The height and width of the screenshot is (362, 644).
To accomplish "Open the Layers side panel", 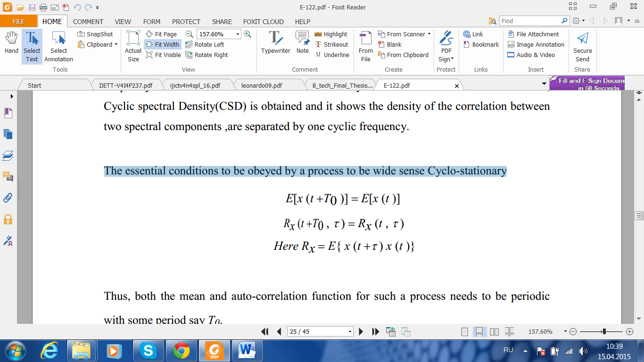I will (x=8, y=156).
